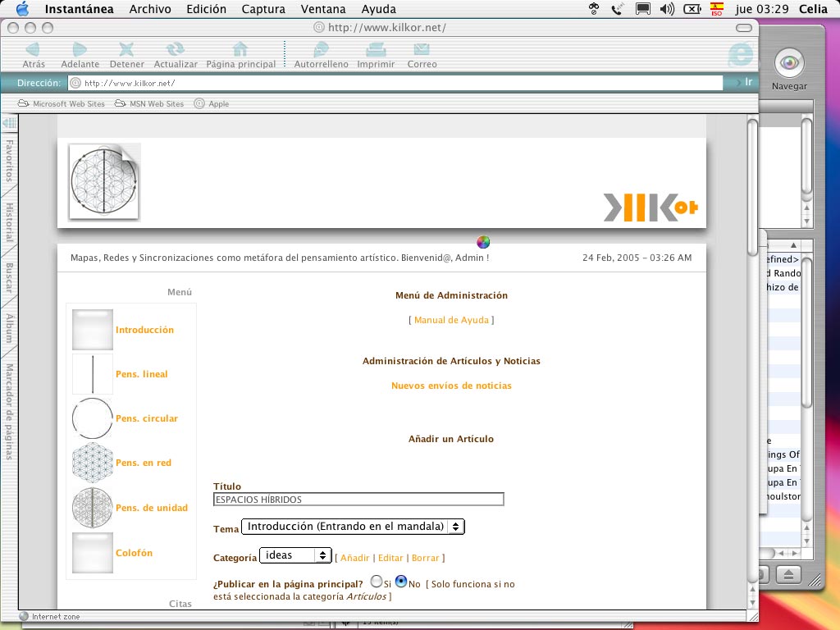Select the No radio button
Image resolution: width=840 pixels, height=630 pixels.
tap(401, 581)
